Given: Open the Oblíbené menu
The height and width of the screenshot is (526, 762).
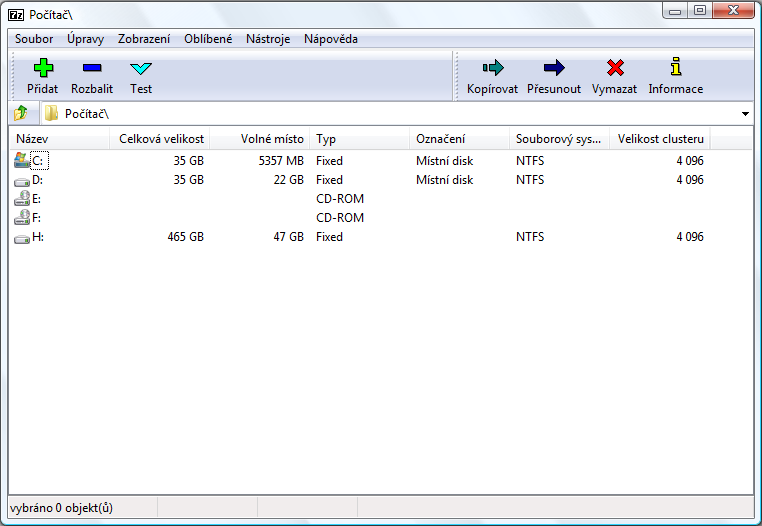Looking at the screenshot, I should click(208, 39).
